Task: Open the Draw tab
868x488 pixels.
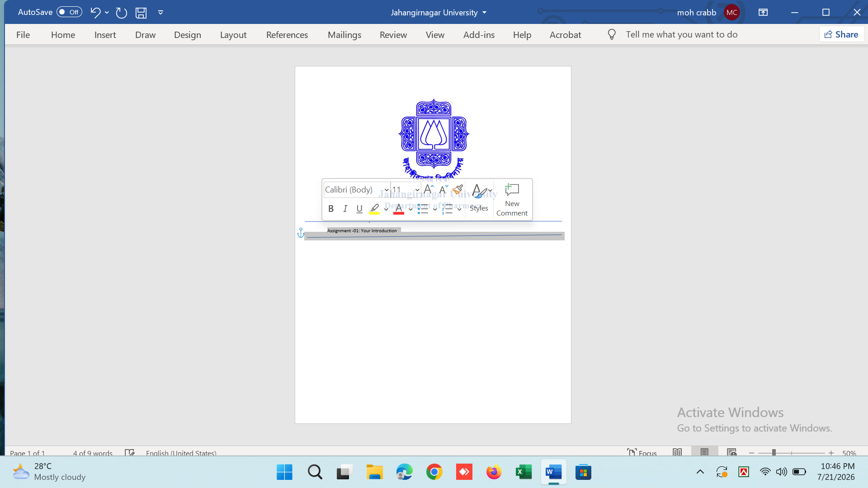Action: pos(145,35)
